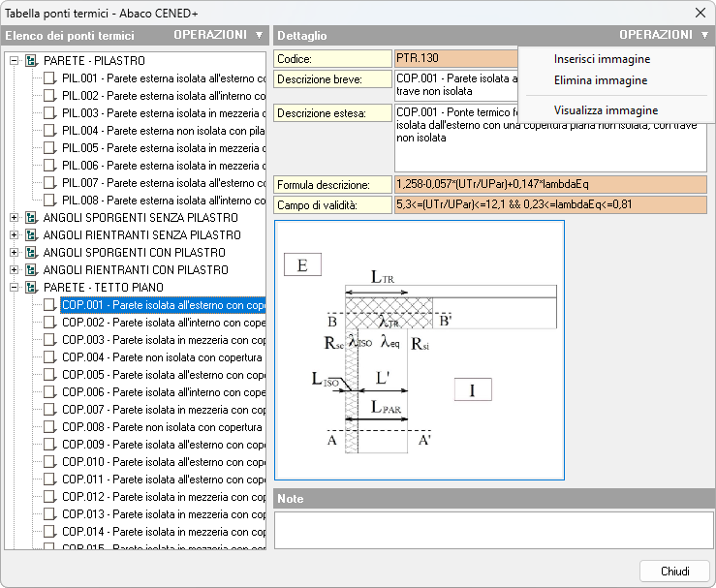This screenshot has width=716, height=588.
Task: Click into the Note text area
Action: 494,530
